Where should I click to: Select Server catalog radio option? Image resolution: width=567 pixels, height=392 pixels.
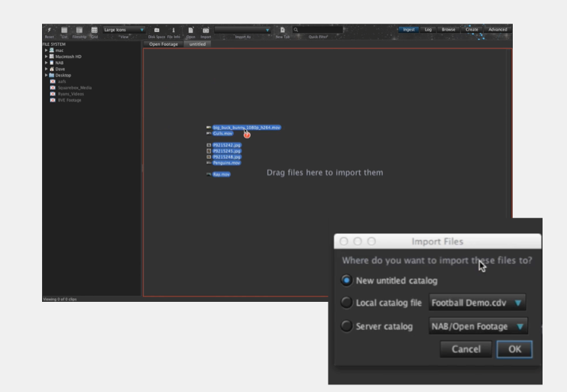click(346, 326)
